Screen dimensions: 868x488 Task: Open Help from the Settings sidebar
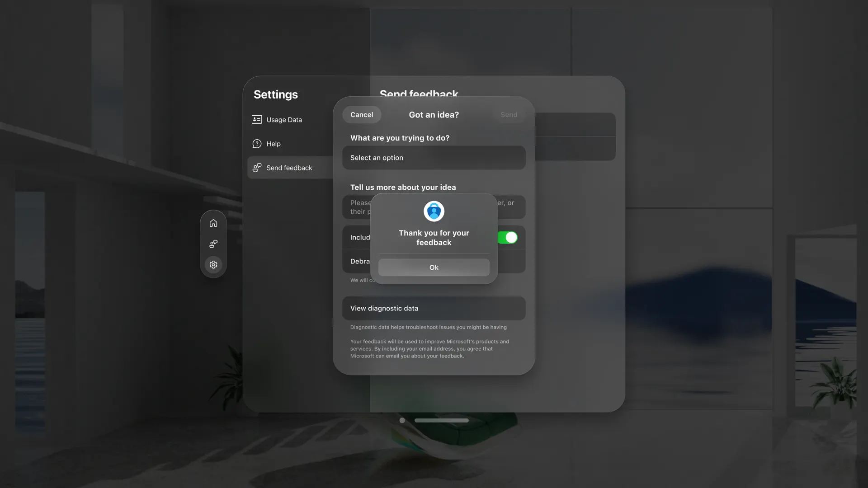pos(273,144)
